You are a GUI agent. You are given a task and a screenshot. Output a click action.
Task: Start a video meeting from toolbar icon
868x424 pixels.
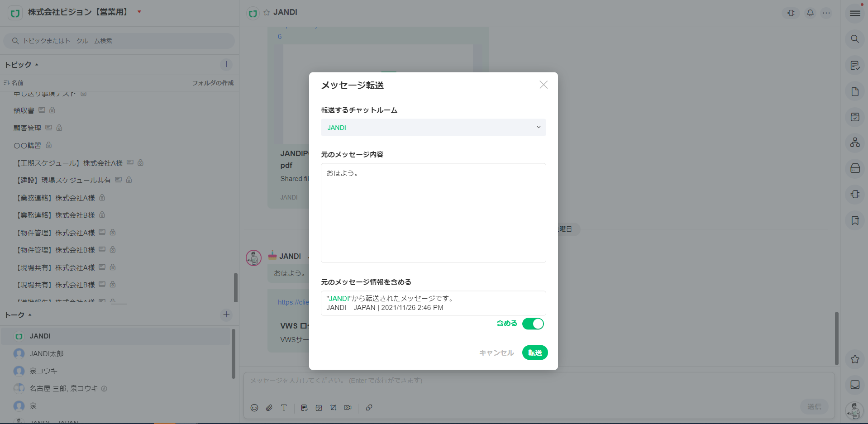pos(348,408)
